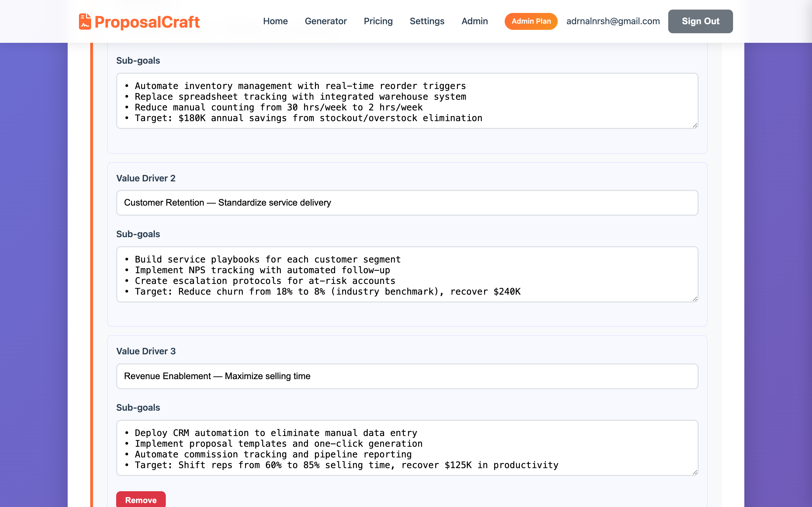
Task: Click into the inventory management sub-goals textarea
Action: tap(407, 101)
